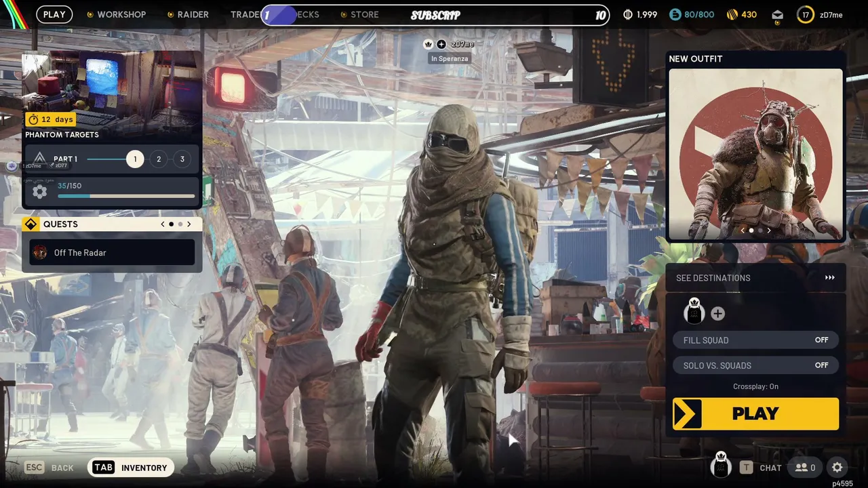Select stage 3 on Part 1 track

point(182,159)
